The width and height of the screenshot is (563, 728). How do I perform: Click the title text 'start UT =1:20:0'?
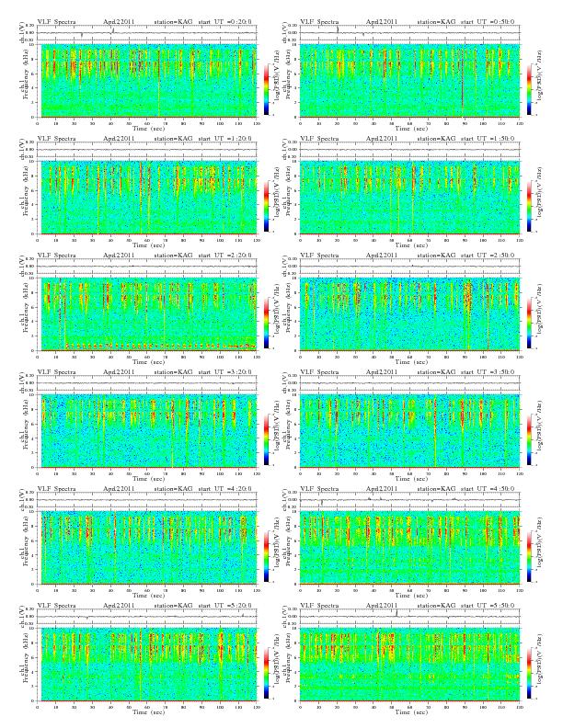(225, 139)
